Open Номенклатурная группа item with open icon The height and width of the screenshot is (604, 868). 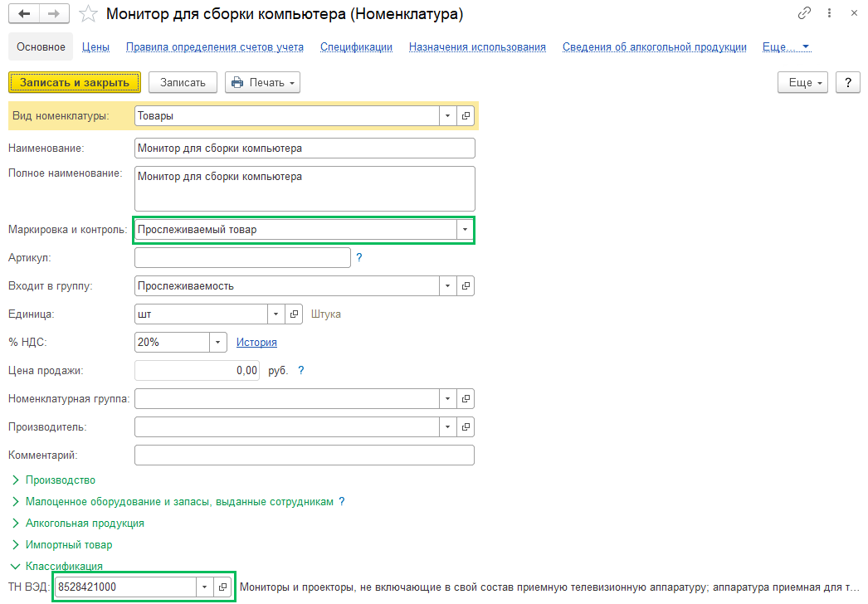[466, 398]
